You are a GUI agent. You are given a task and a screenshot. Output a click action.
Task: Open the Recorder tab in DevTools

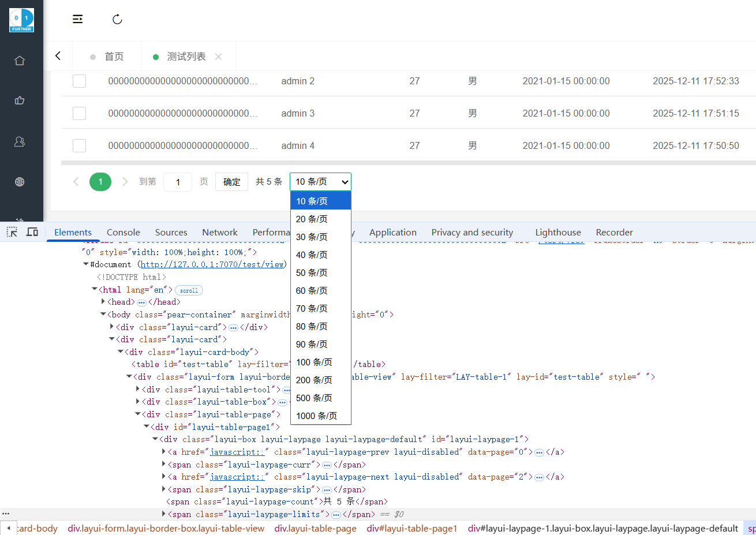click(614, 232)
